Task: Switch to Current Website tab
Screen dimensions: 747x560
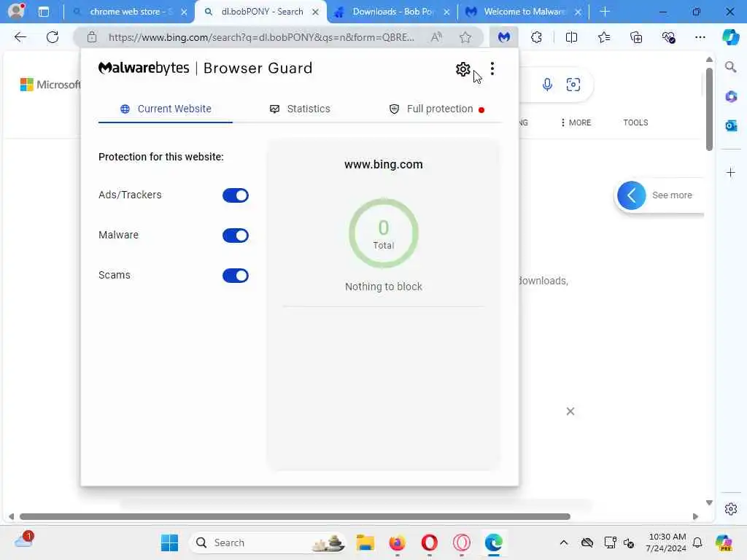Action: [x=166, y=109]
